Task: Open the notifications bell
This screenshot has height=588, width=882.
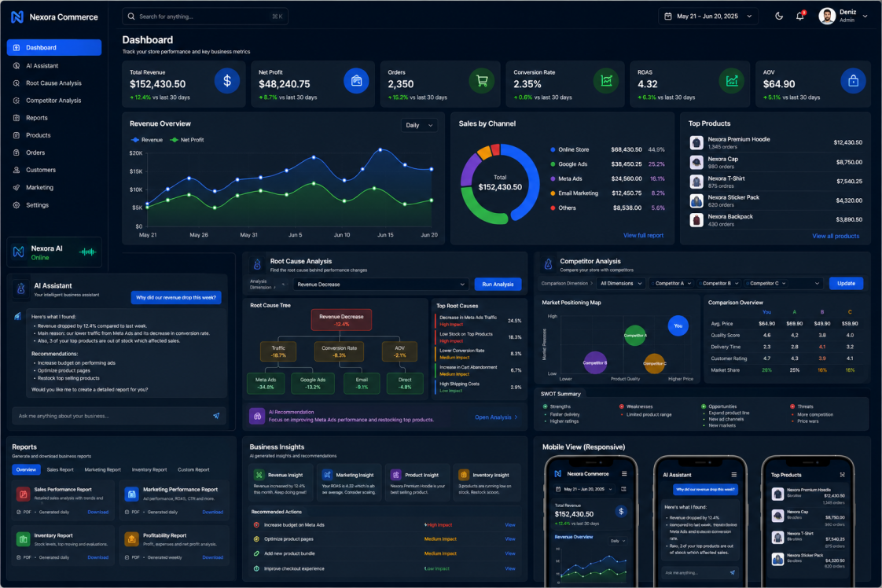Action: (800, 17)
